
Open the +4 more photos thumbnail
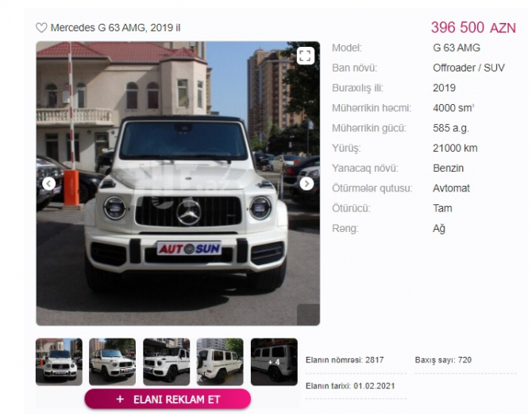(x=274, y=362)
